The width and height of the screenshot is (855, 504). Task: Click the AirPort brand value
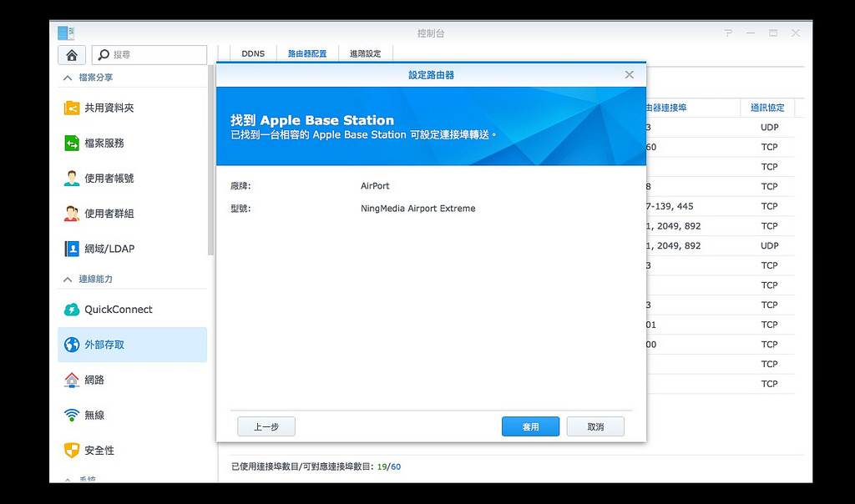click(375, 186)
